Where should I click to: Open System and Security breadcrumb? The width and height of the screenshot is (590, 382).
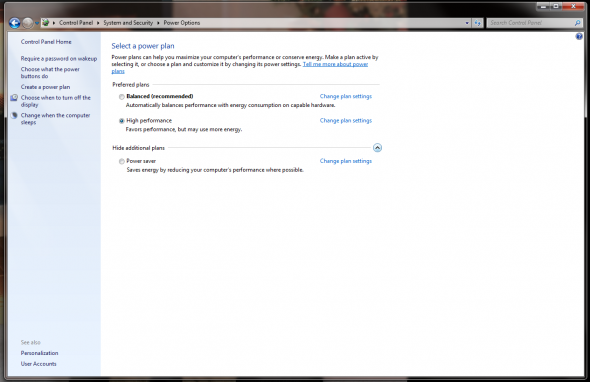(x=128, y=23)
